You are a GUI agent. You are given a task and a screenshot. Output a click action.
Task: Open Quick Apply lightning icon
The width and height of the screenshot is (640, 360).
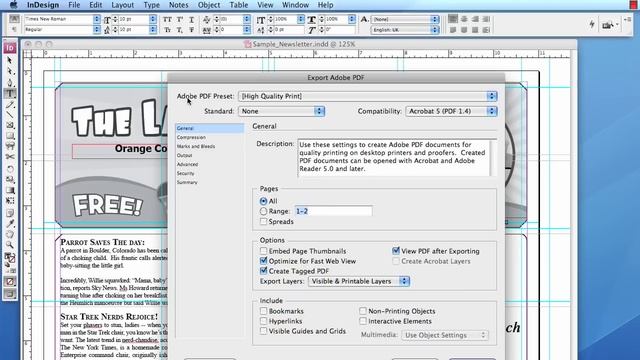point(592,24)
